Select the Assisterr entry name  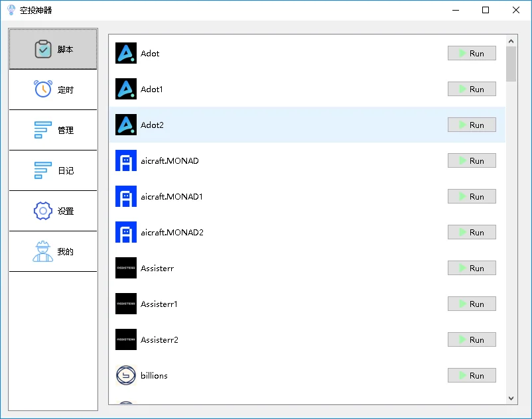click(x=157, y=268)
